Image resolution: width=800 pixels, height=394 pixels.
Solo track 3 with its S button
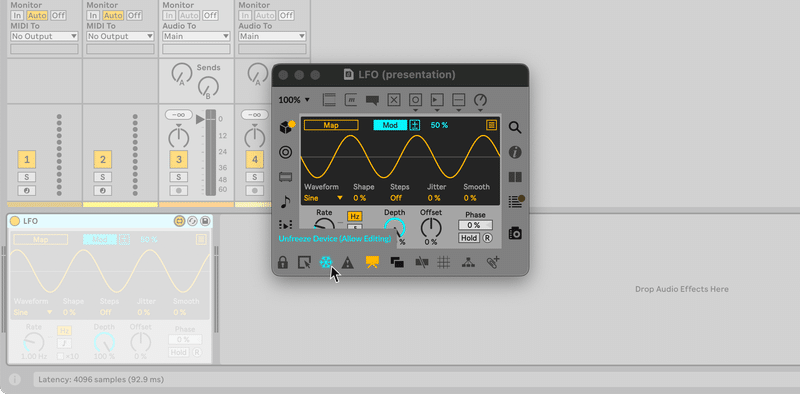tap(179, 177)
